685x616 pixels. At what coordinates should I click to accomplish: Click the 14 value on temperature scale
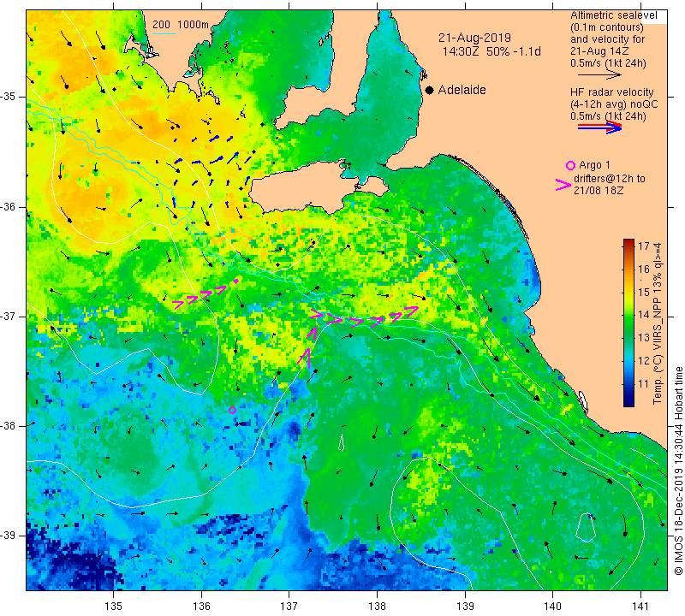pos(644,315)
